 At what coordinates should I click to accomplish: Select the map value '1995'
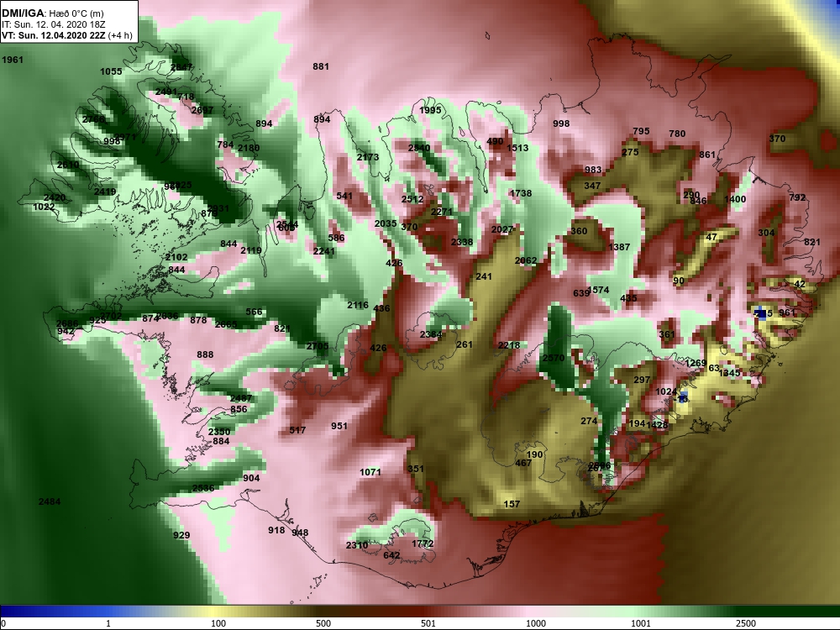point(430,110)
